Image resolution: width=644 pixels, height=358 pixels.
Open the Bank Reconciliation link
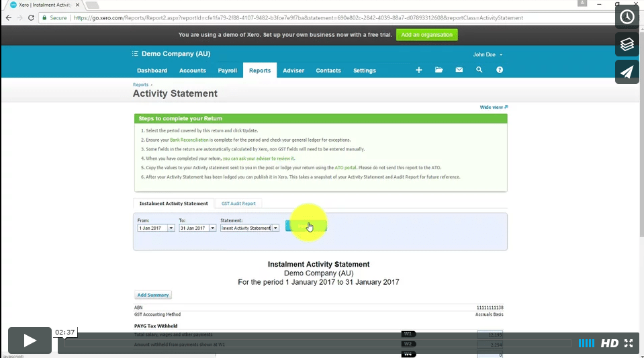click(189, 140)
